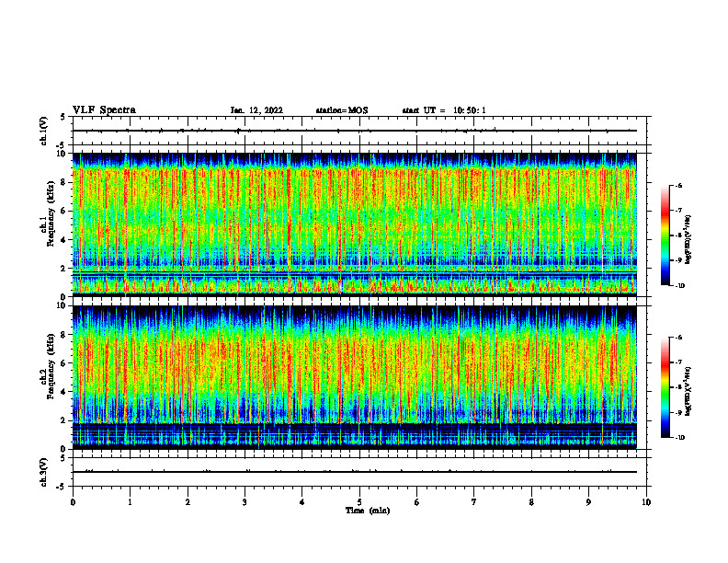
Task: Click the "5" minute tick label
Action: click(359, 502)
